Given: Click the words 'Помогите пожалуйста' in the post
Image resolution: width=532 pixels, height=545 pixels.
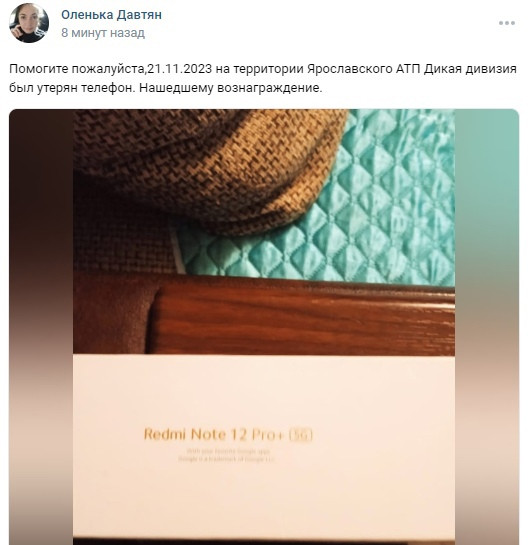Looking at the screenshot, I should click(76, 69).
